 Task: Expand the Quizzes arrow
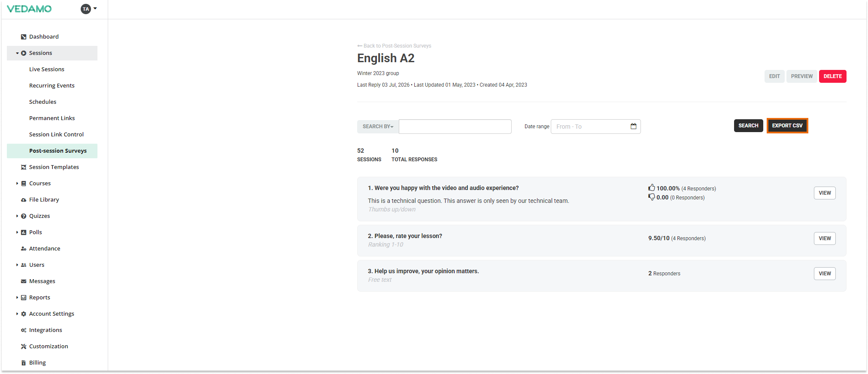pos(17,216)
